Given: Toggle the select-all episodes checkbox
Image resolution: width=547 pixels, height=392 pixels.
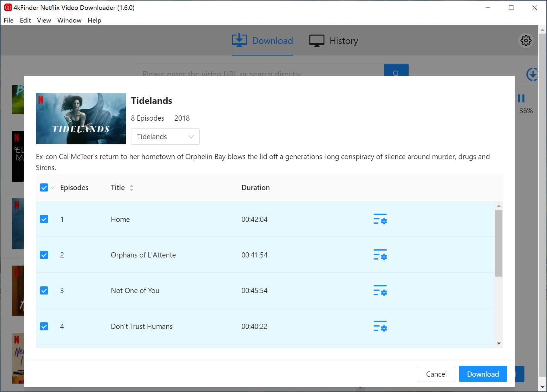Looking at the screenshot, I should 44,188.
